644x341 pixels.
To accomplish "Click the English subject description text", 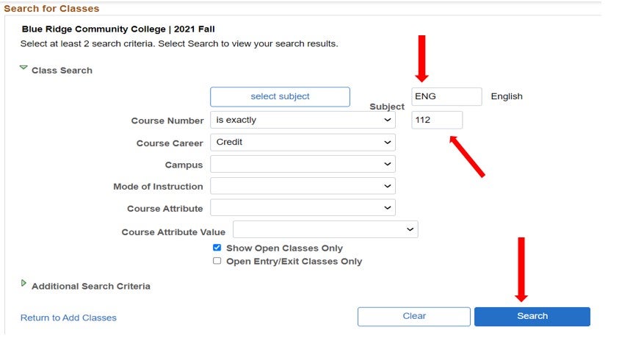I will (507, 96).
